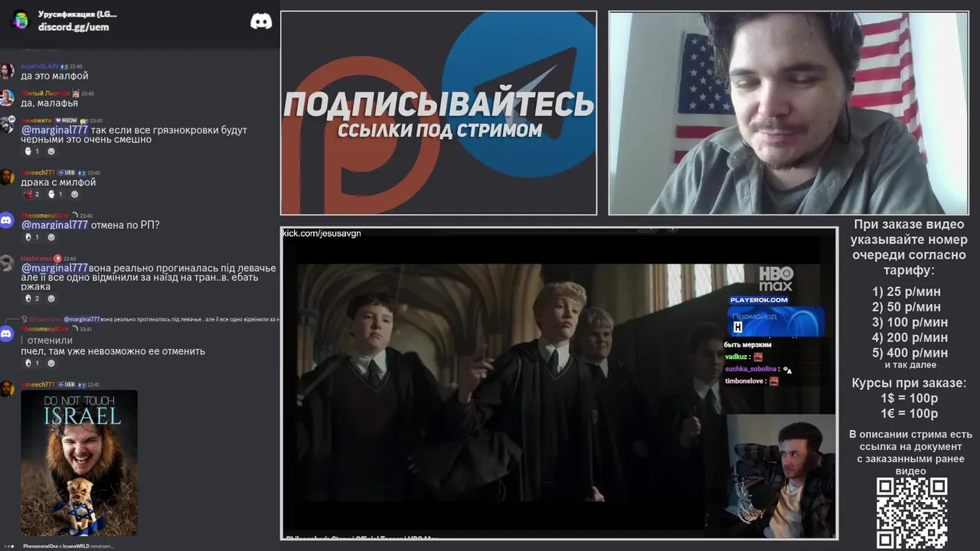This screenshot has height=551, width=980.
Task: Click the blue Промокод banner in the video
Action: (x=776, y=321)
